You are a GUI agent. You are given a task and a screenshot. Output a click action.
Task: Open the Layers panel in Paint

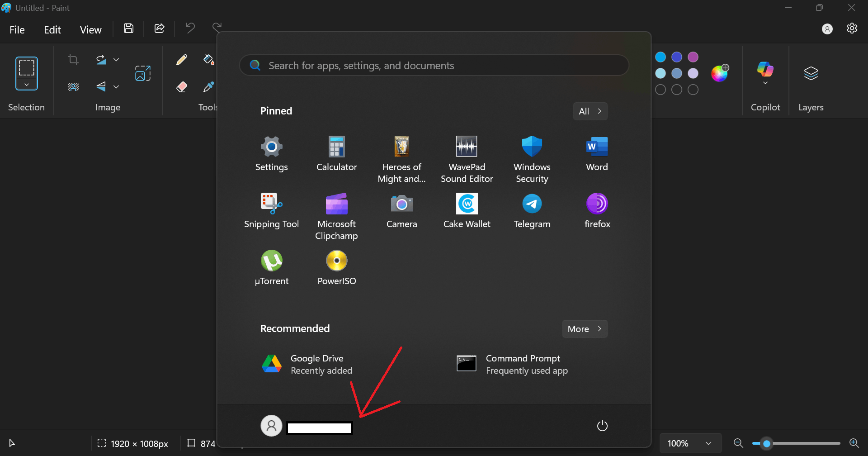811,77
